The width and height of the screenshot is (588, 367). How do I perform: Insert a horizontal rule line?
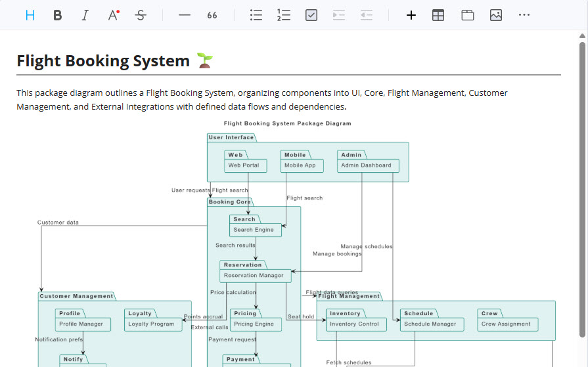click(185, 15)
